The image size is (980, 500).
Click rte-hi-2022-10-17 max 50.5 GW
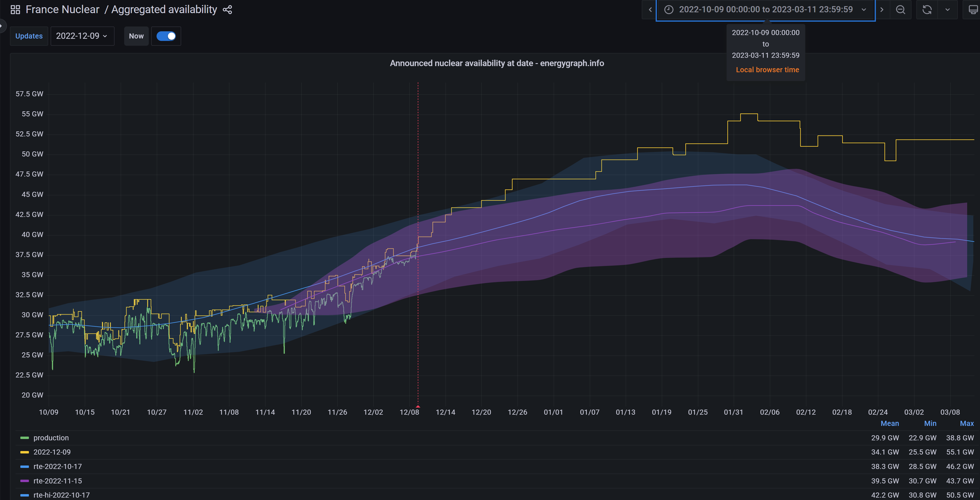[x=960, y=495]
